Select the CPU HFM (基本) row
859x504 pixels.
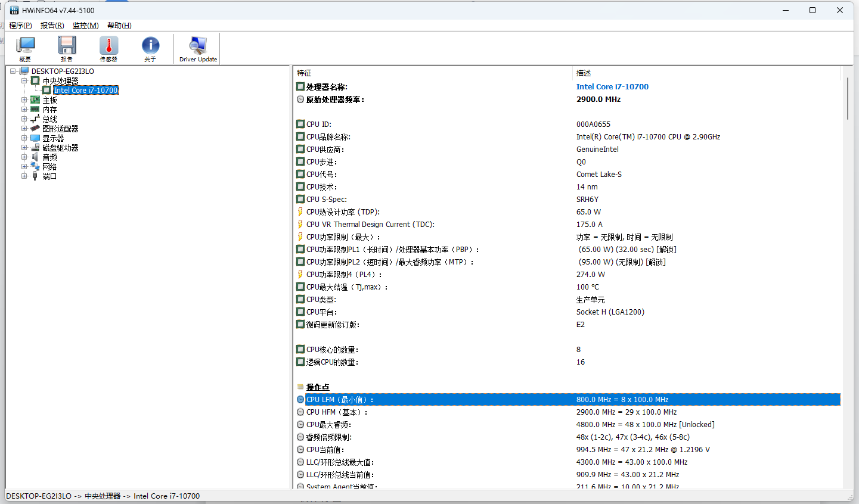568,412
